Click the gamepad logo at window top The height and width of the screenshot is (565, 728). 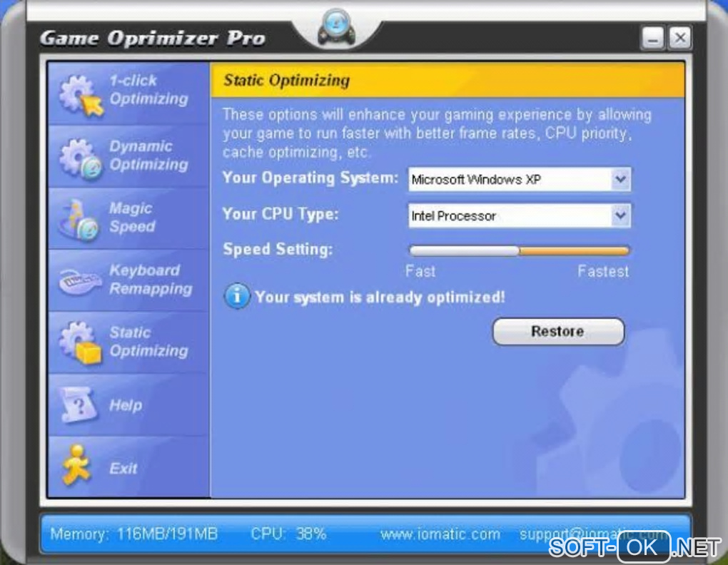[x=336, y=28]
